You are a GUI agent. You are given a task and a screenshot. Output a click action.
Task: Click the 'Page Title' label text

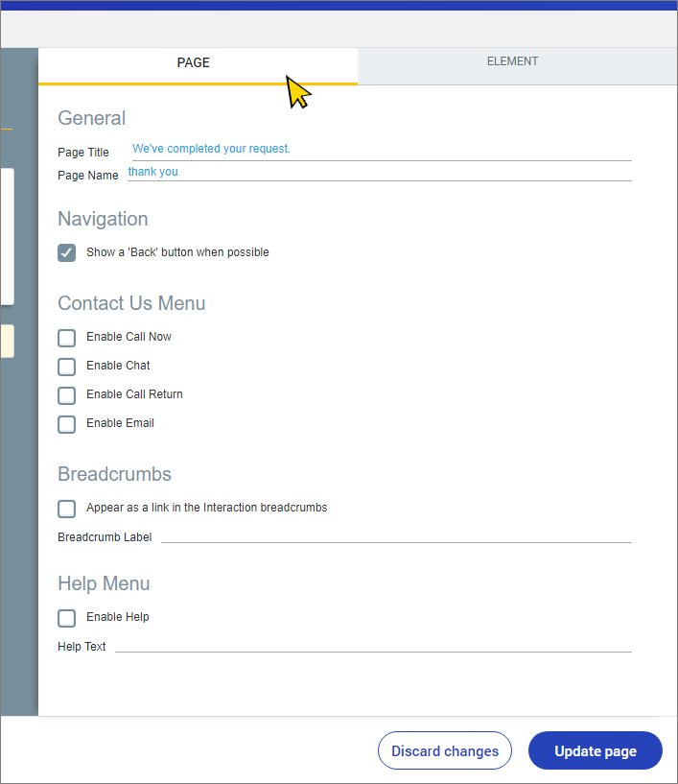82,153
